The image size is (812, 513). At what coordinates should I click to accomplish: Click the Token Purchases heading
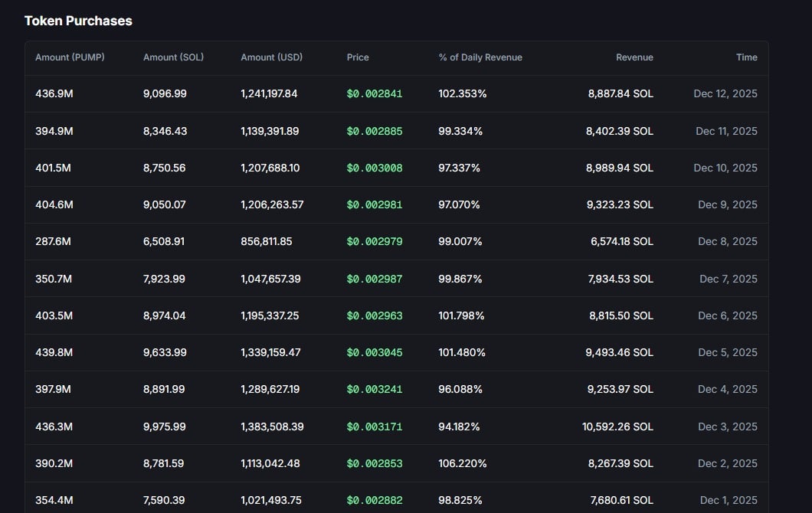[77, 21]
